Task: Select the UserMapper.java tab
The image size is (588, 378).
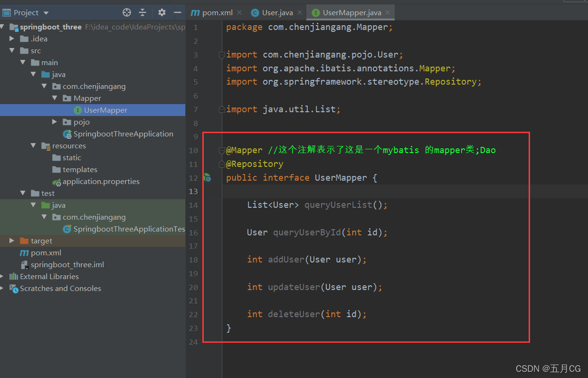Action: 352,13
